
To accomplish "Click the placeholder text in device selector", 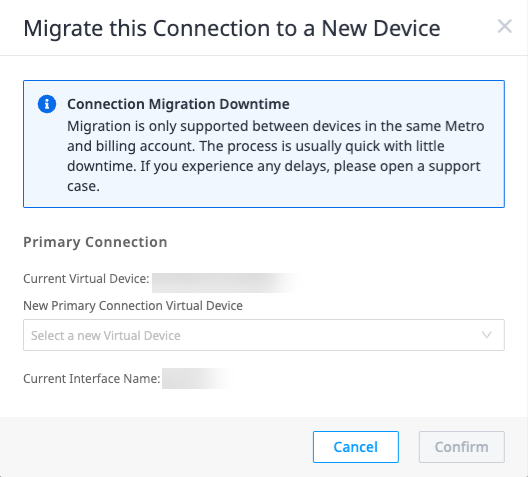I will [106, 335].
